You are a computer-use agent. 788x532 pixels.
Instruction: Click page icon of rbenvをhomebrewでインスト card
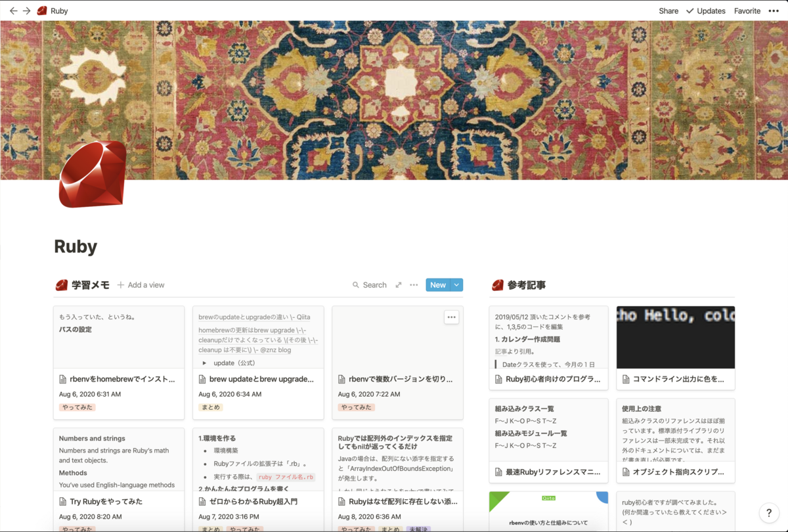pos(63,379)
